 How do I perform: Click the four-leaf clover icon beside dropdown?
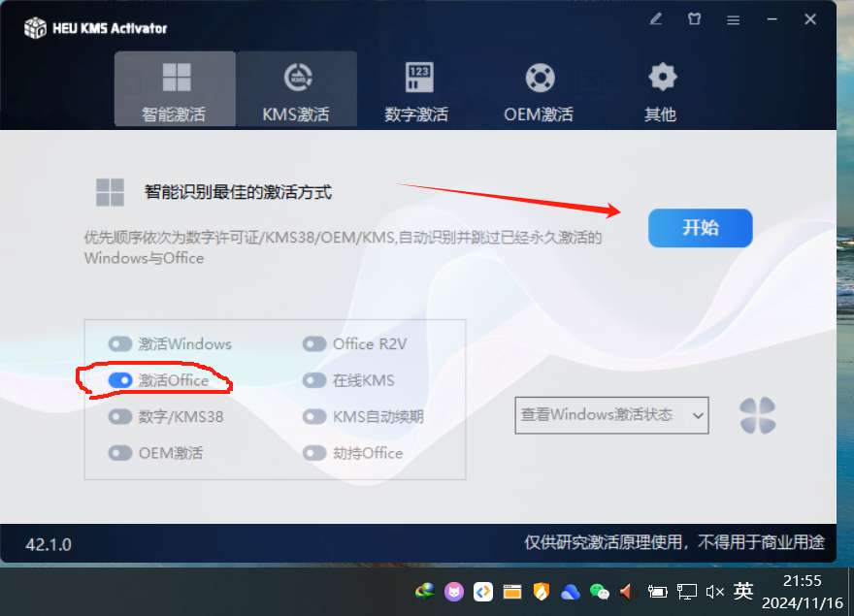click(x=758, y=415)
